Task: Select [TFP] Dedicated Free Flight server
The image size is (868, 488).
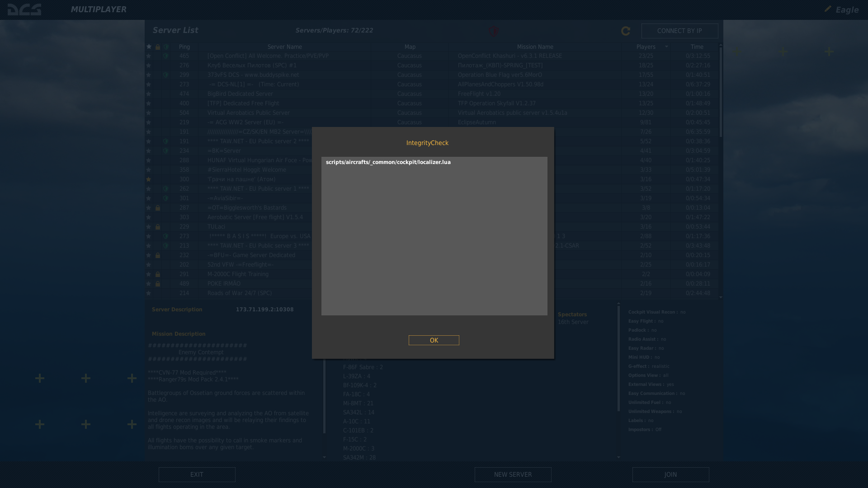Action: [243, 103]
